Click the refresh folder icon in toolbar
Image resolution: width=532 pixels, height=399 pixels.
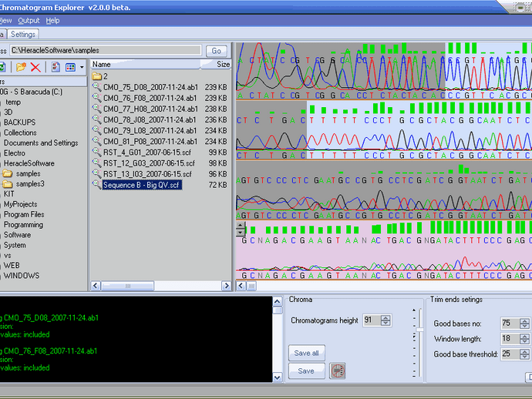2,68
